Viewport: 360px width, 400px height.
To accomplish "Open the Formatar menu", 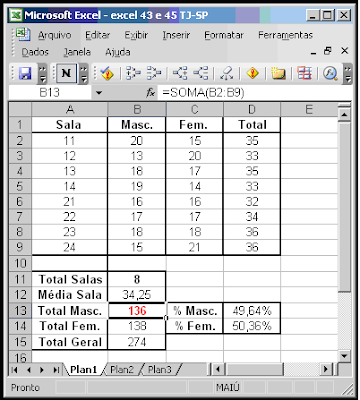I will click(x=224, y=35).
